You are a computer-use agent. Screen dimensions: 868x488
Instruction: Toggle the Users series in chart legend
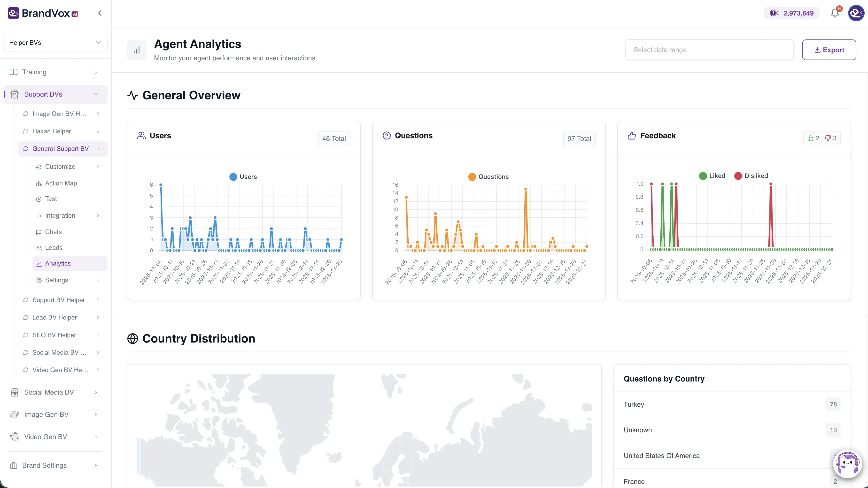[x=243, y=177]
